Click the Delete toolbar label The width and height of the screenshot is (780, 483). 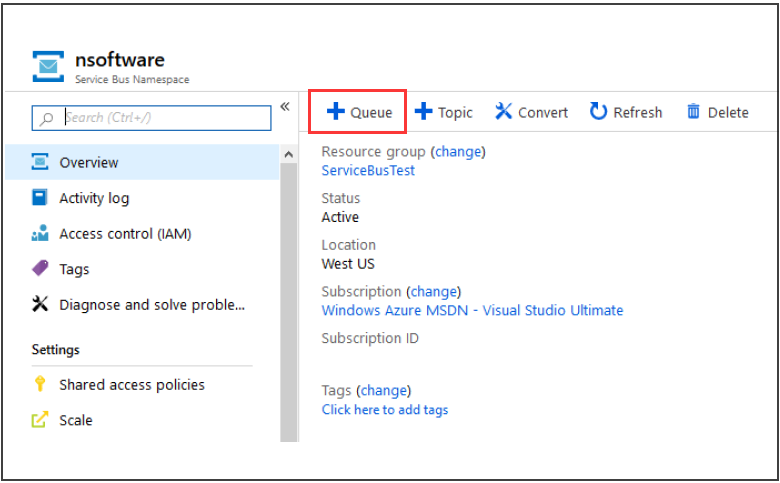pyautogui.click(x=728, y=113)
